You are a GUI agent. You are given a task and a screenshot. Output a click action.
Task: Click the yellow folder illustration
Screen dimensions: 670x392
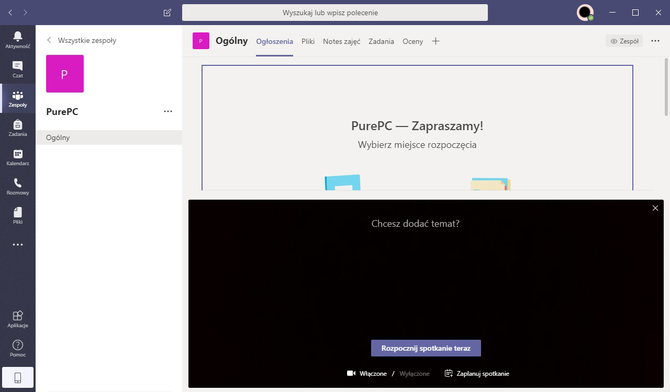pyautogui.click(x=491, y=184)
